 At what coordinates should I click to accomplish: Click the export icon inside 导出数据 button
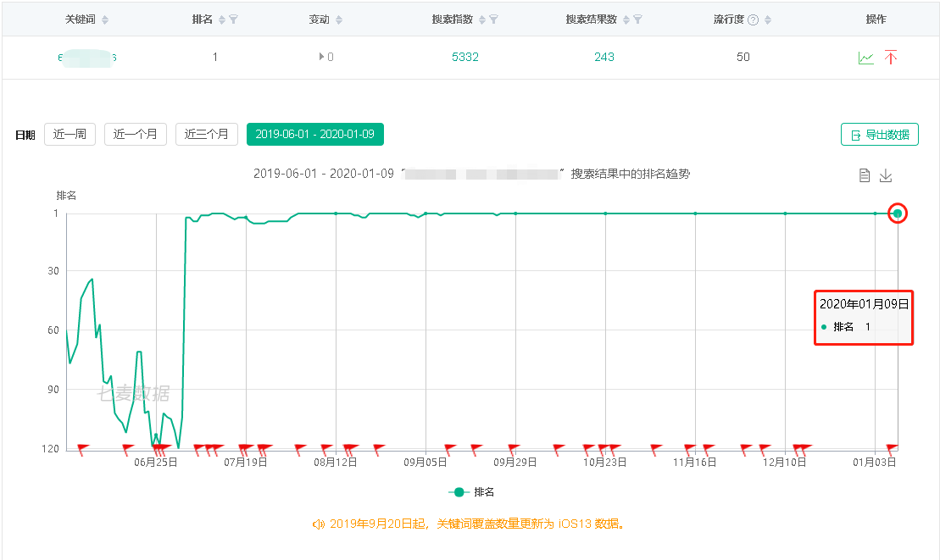[x=855, y=134]
